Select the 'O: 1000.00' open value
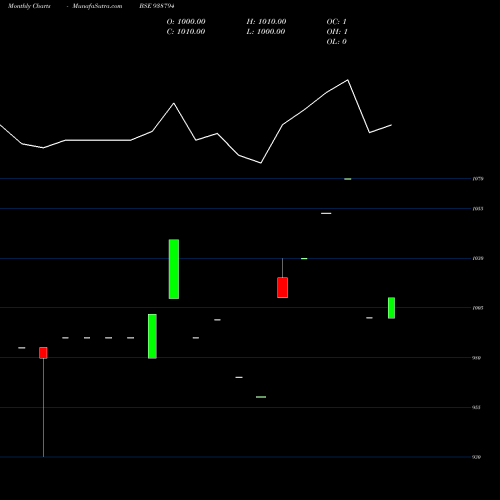 (186, 21)
